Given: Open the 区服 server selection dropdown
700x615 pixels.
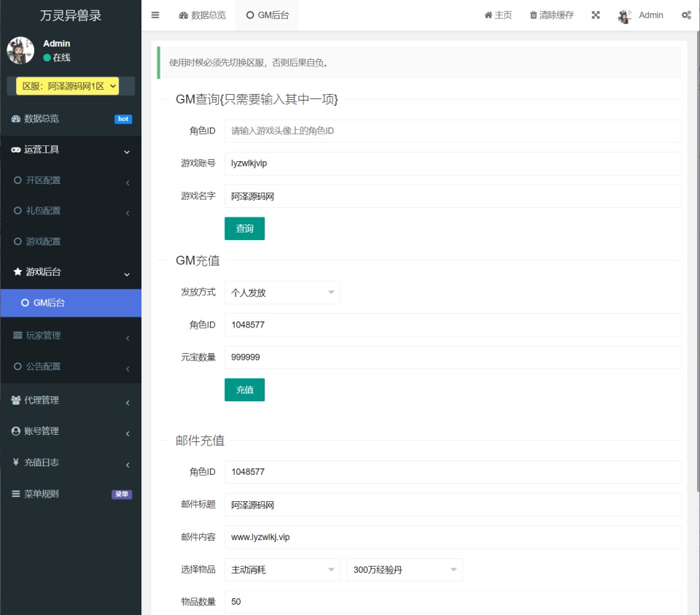Looking at the screenshot, I should tap(67, 86).
